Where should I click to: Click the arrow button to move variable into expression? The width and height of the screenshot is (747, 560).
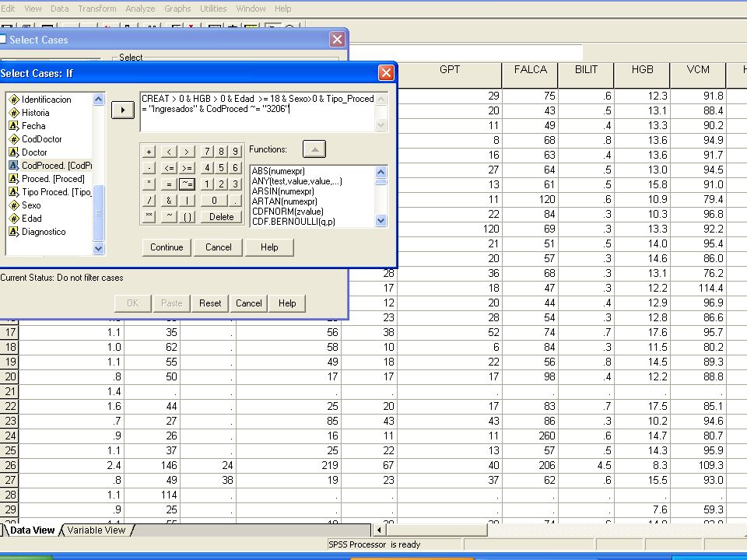pos(122,110)
